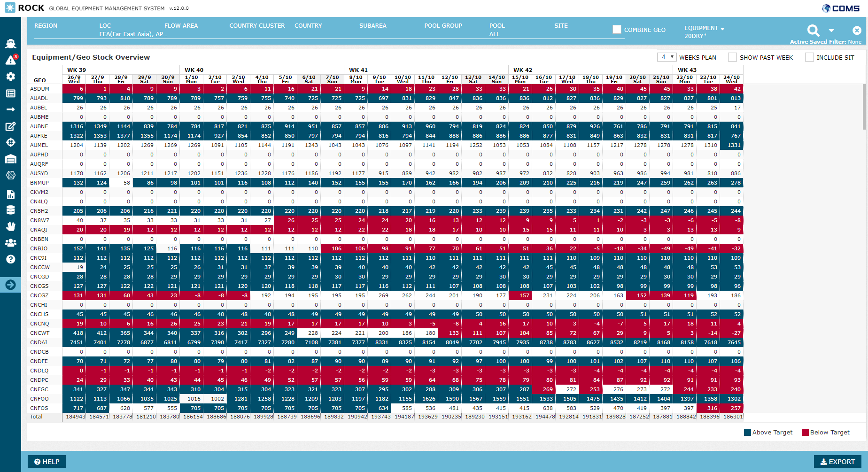Open the Weeks Plan number dropdown
Screen dimensions: 868x472
[666, 57]
